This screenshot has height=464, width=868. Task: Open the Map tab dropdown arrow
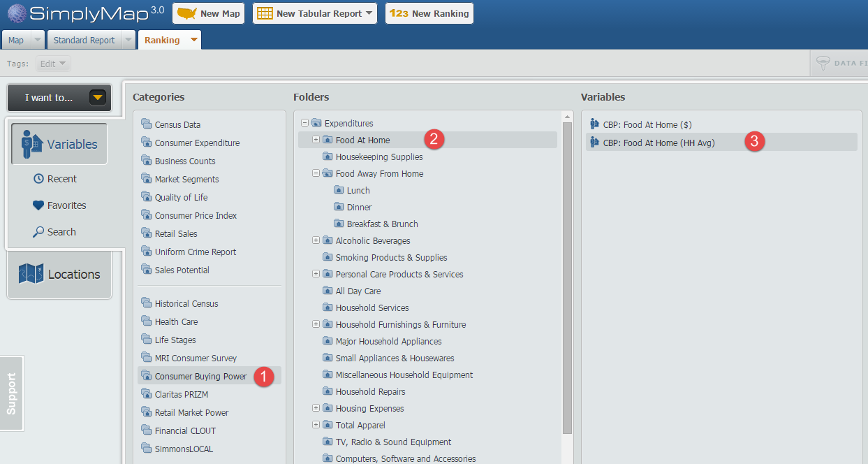[38, 40]
